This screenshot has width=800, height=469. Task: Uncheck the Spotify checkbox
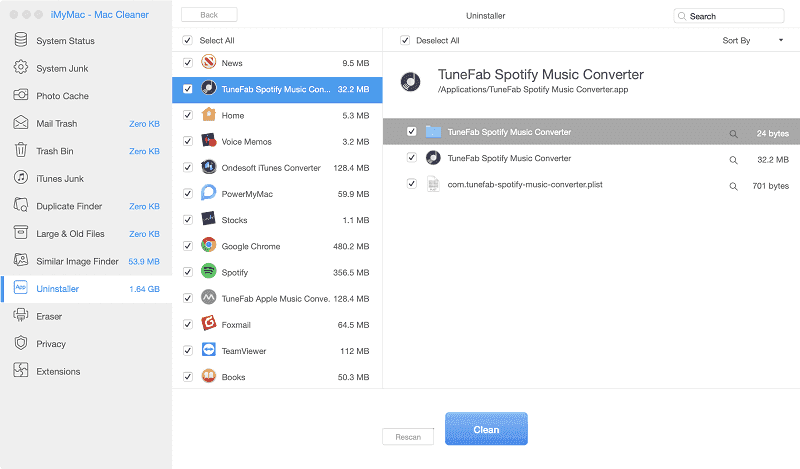point(188,272)
